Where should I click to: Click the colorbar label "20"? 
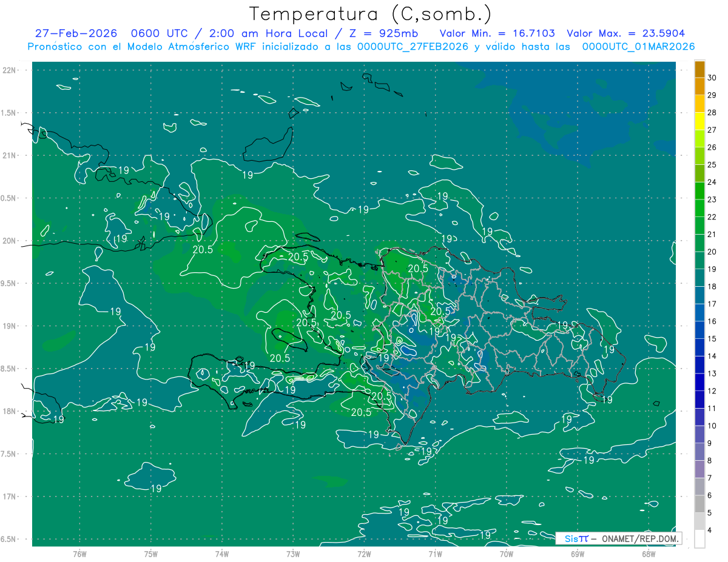712,252
